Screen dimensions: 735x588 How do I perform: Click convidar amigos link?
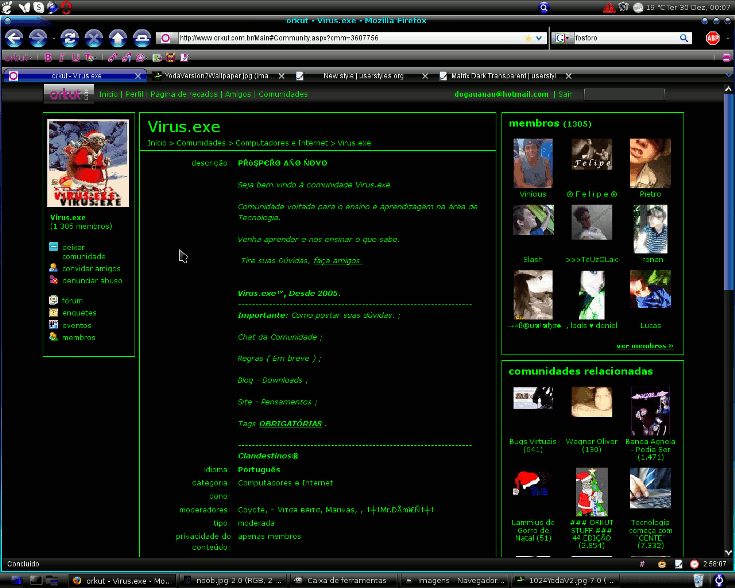(91, 269)
